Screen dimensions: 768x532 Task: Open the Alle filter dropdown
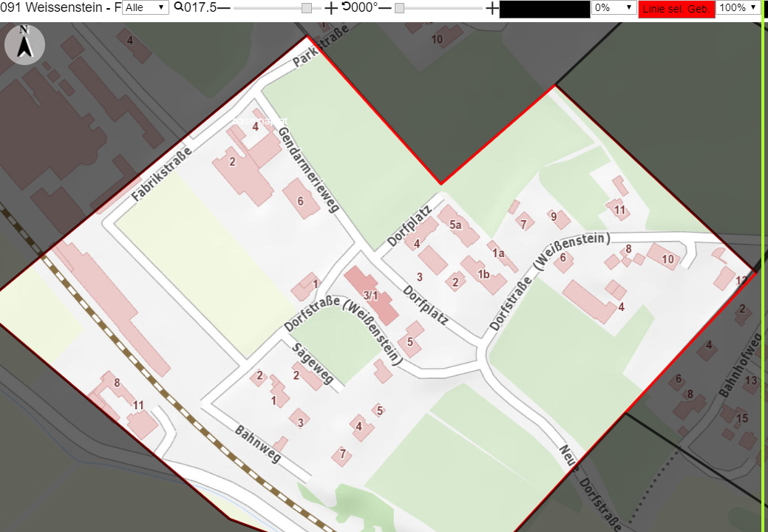coord(146,7)
